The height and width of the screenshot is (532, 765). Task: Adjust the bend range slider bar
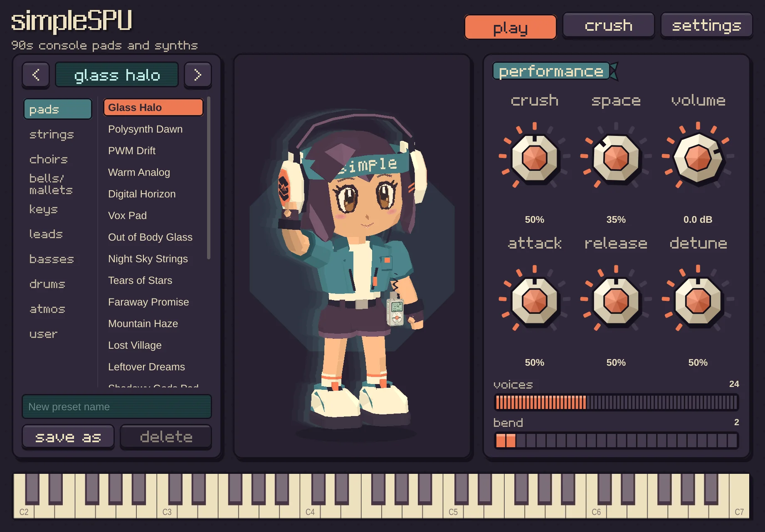pyautogui.click(x=616, y=441)
